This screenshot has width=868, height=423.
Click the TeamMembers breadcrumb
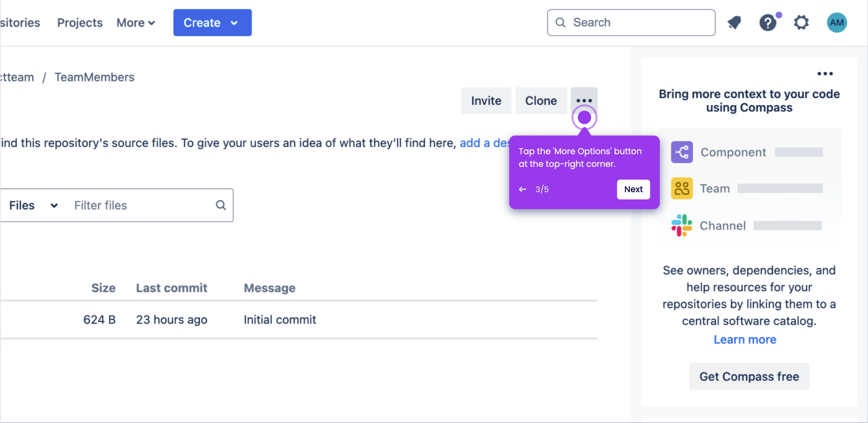(x=94, y=77)
